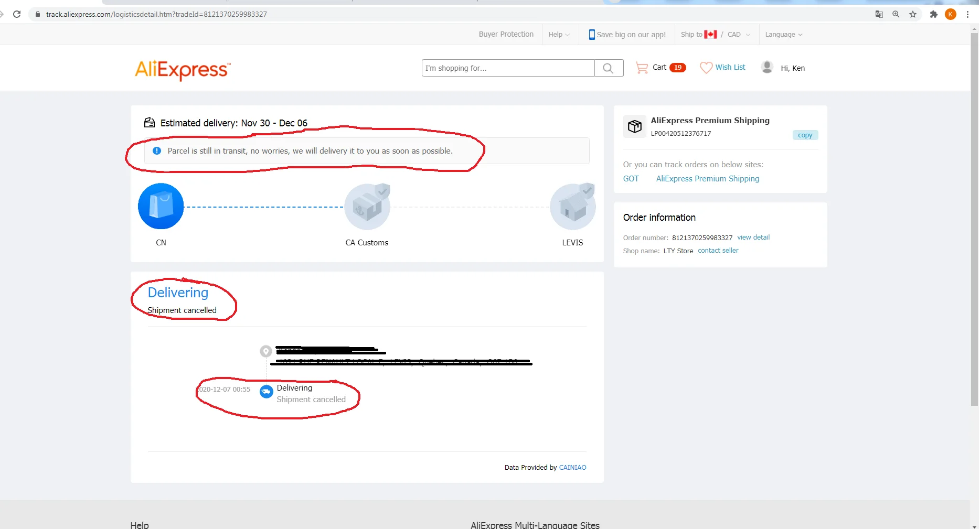980x529 pixels.
Task: Bookmark this page with the star icon
Action: tap(913, 14)
